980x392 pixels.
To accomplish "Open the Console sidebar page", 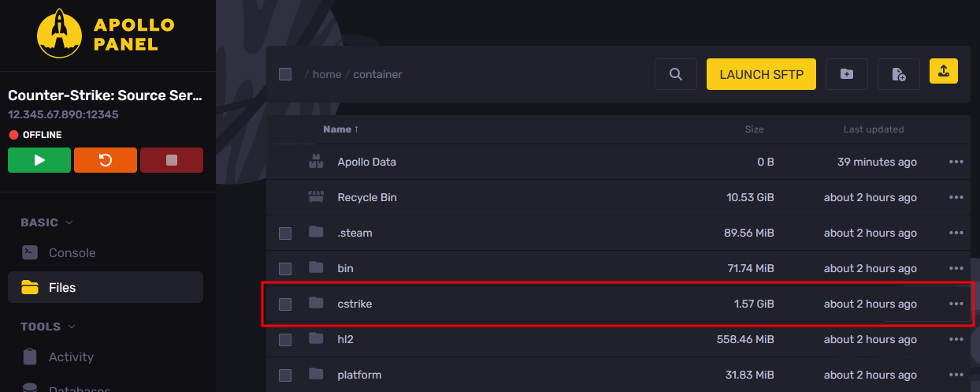I will tap(72, 253).
